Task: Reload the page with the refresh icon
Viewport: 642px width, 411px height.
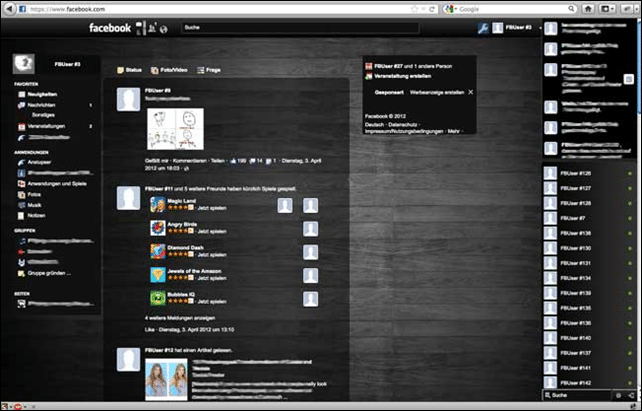Action: coord(432,9)
